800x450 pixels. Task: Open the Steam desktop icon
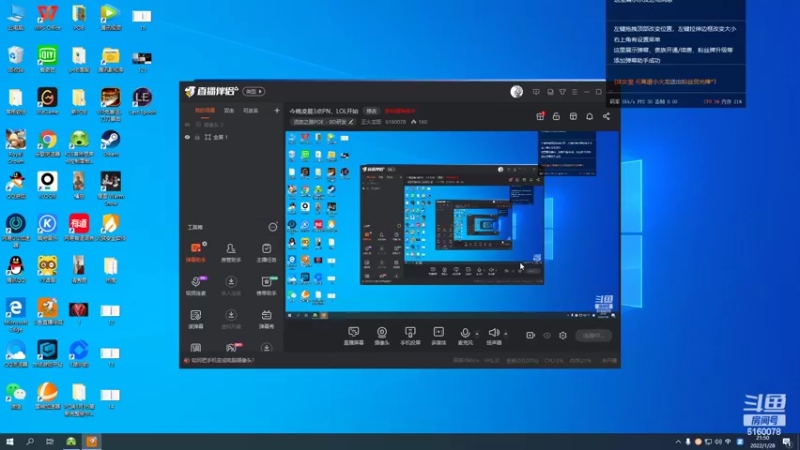110,143
